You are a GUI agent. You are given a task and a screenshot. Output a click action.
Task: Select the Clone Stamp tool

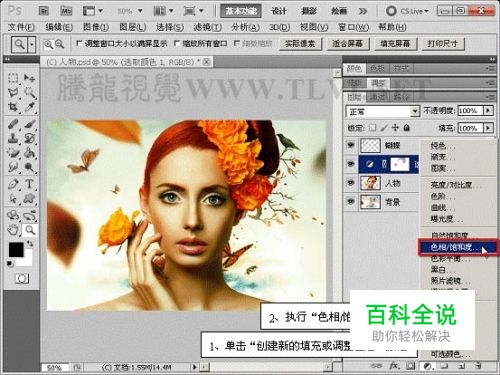pos(13,138)
